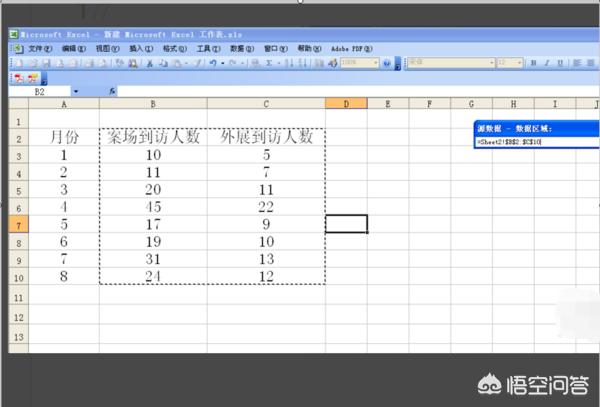This screenshot has width=600, height=407.
Task: Click cell containing 45 in column B
Action: point(152,206)
